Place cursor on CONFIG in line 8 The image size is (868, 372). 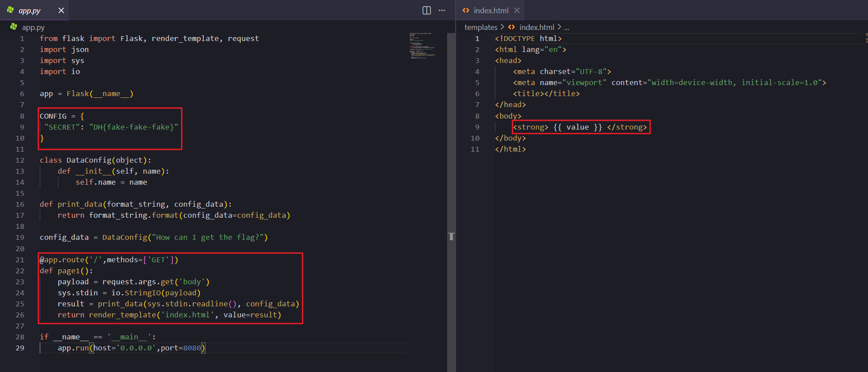pos(53,116)
